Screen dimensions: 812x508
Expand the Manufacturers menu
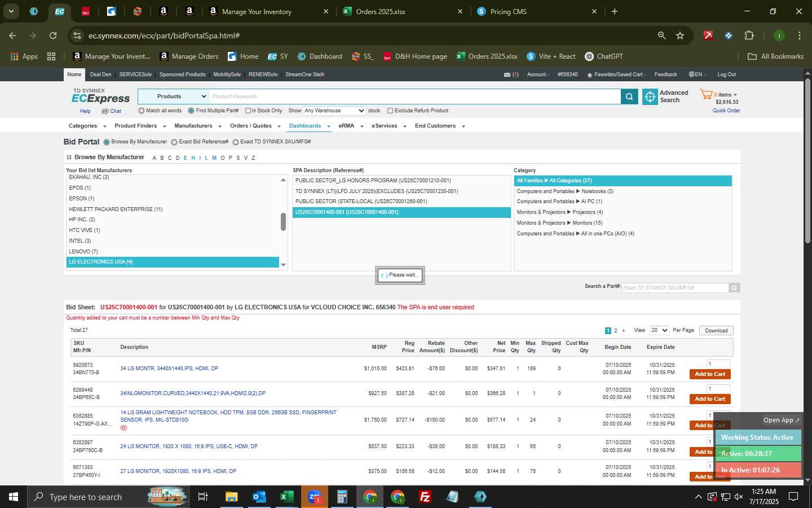(198, 126)
